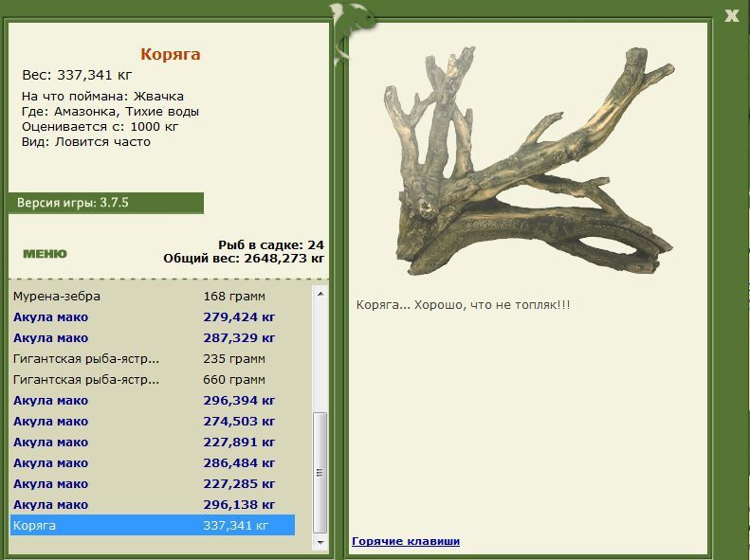This screenshot has height=560, width=750.
Task: Click the description Коряга... Хорошо, что не топляк!!!
Action: pos(463,305)
